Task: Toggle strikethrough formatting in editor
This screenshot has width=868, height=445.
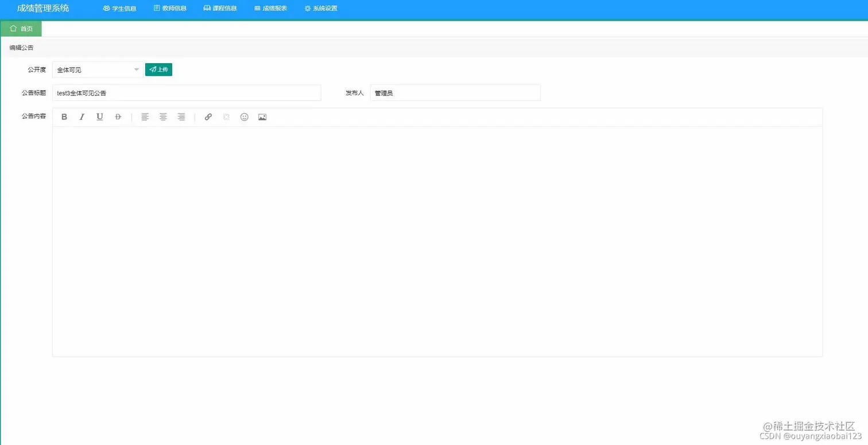Action: point(118,117)
